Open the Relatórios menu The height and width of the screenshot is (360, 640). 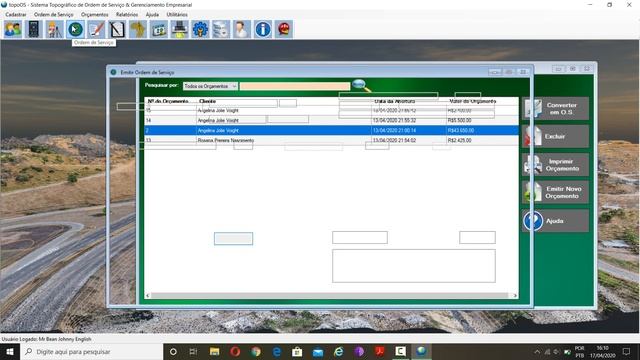click(127, 14)
